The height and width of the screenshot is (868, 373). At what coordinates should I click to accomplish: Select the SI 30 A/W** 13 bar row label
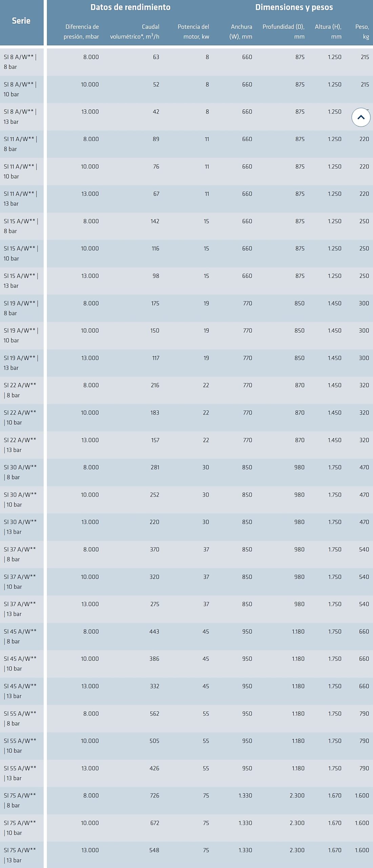pos(20,527)
